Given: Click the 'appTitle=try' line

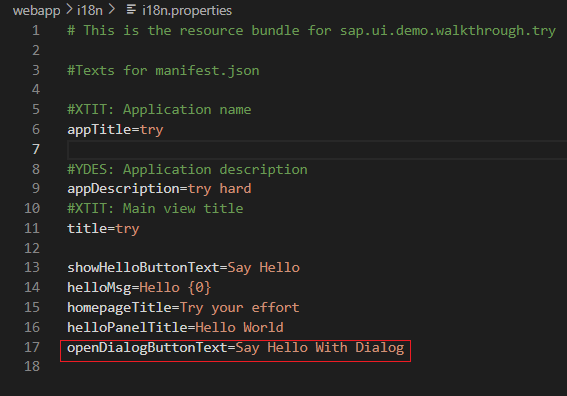Looking at the screenshot, I should (115, 129).
